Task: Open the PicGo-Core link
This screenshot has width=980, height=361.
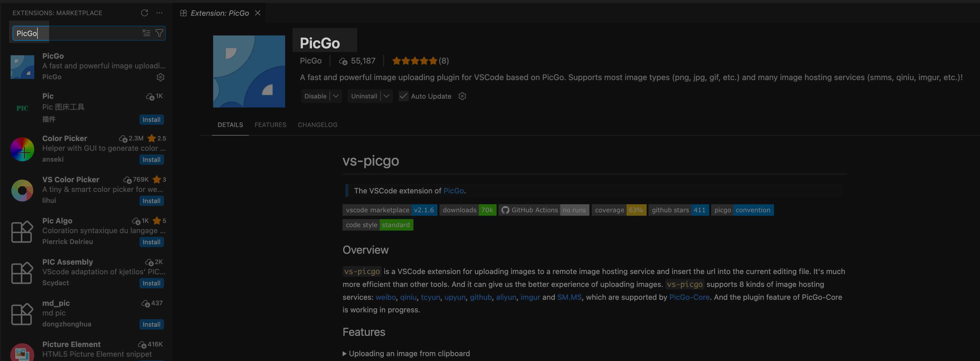Action: click(x=689, y=297)
